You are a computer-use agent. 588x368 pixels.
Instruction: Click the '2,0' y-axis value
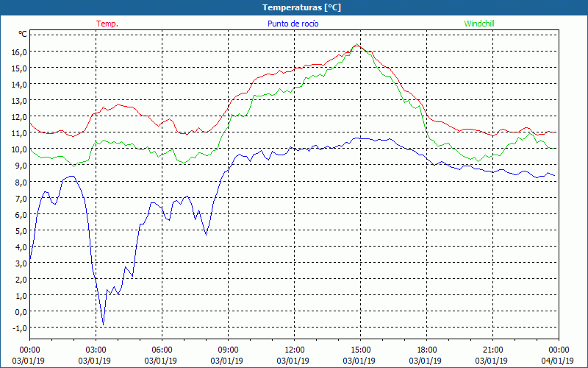tap(21, 279)
